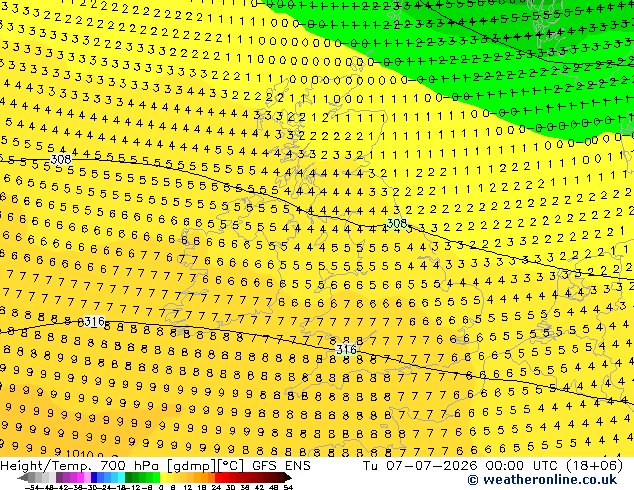Click the '(18+06)' forecast run label

(596, 466)
